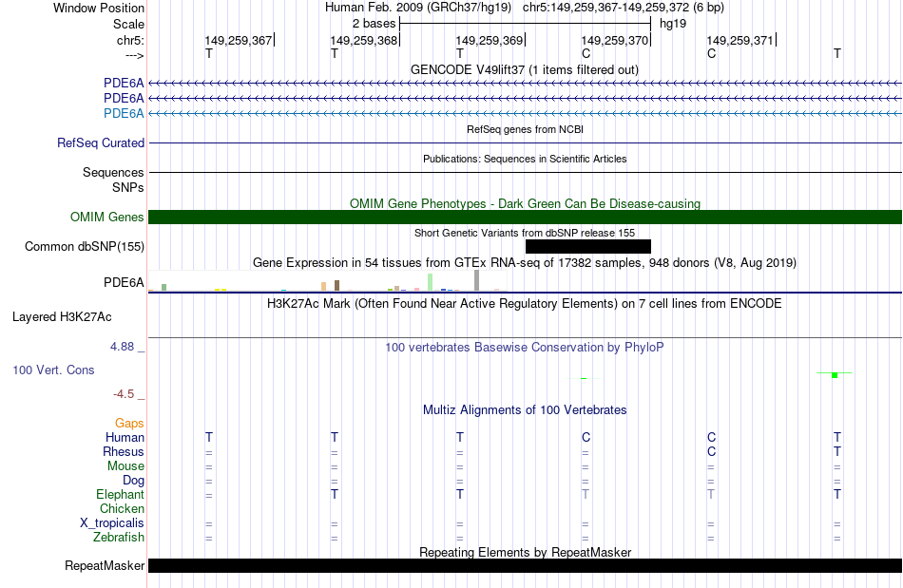Click the bright green PhyloP conservation bar
This screenshot has width=903, height=588.
(835, 375)
